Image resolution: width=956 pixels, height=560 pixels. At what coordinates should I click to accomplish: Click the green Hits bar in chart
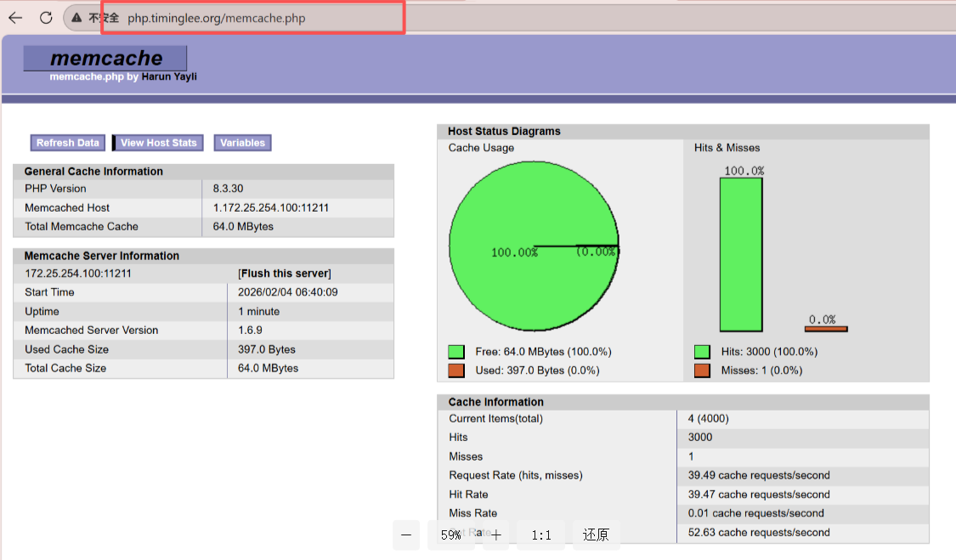741,254
